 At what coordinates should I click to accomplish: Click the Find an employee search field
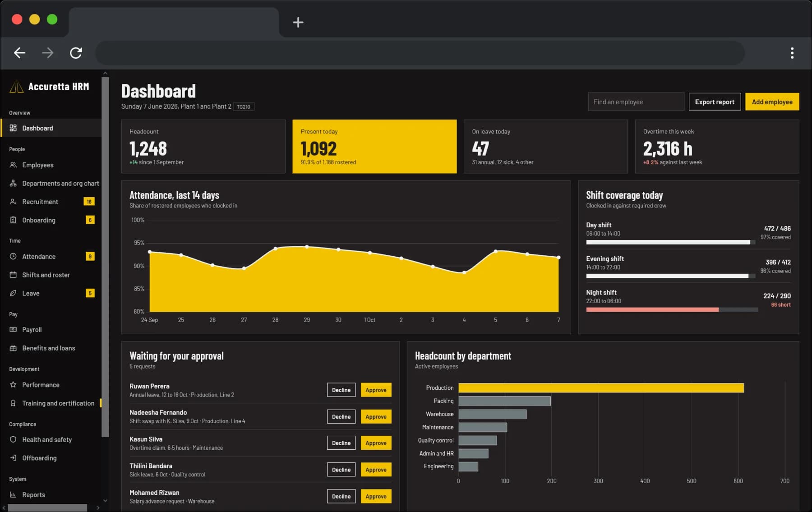point(636,102)
